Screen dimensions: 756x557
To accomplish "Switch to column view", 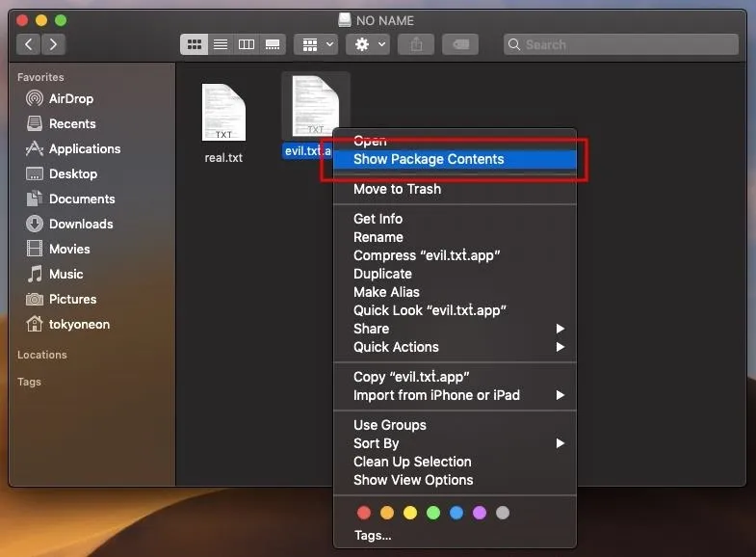I will click(x=247, y=44).
